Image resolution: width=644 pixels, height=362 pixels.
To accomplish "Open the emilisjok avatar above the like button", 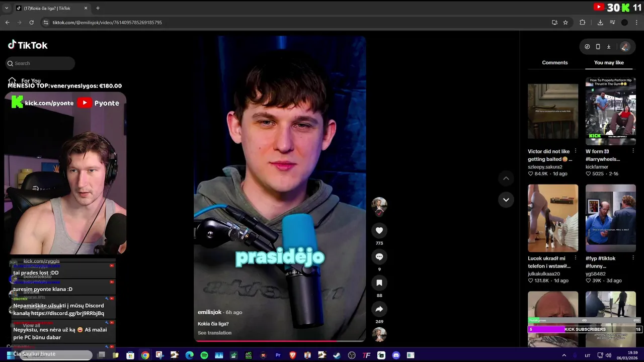I will 379,205.
